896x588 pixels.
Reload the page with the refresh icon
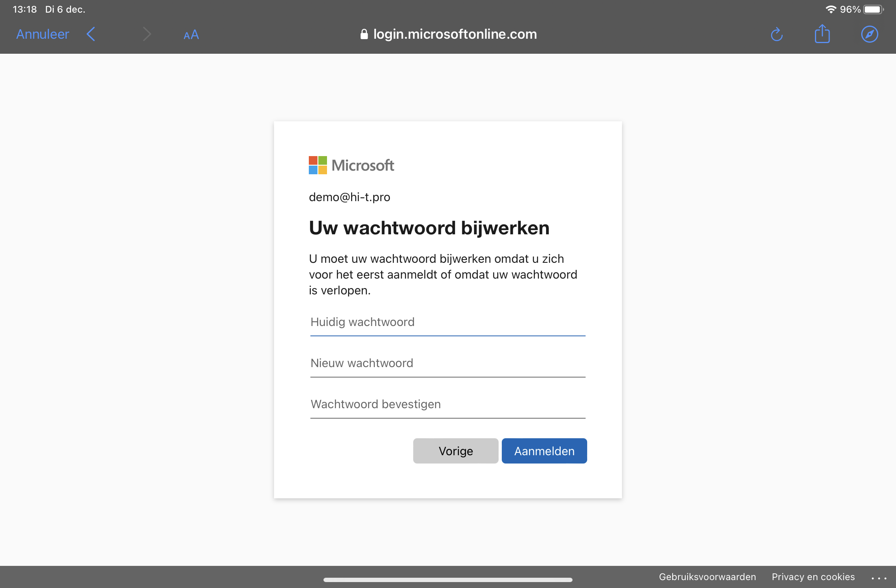click(x=777, y=34)
